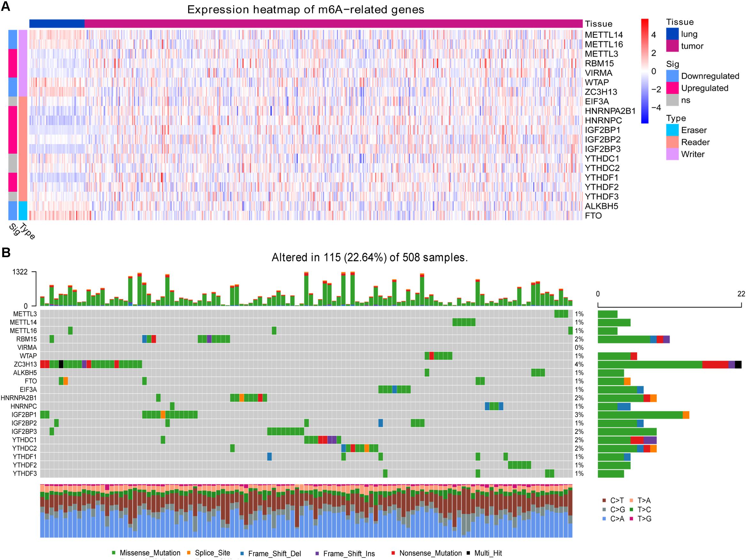The image size is (746, 560).
Task: Click the Multi_Hit black legend marker
Action: pos(468,553)
